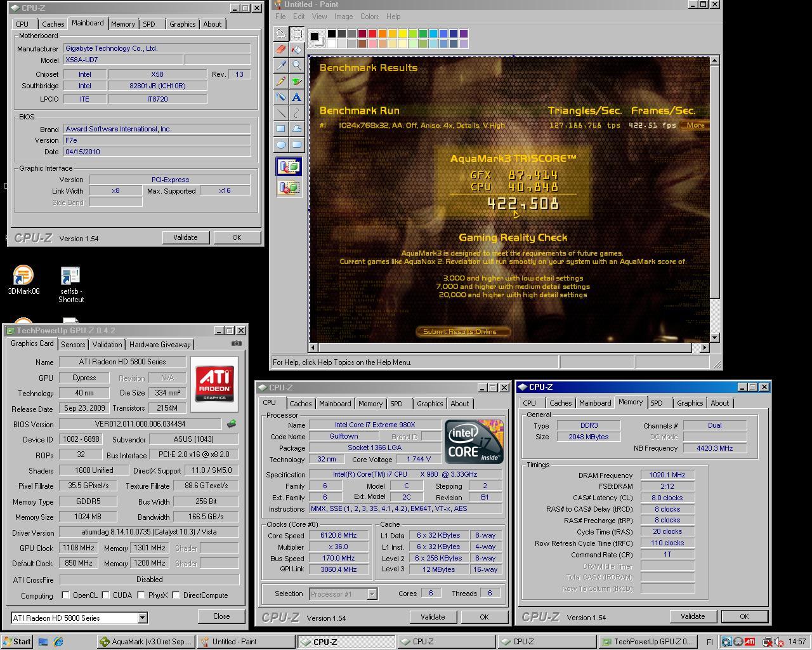
Task: Click the GPU-Z screenshot camera icon
Action: point(237,343)
